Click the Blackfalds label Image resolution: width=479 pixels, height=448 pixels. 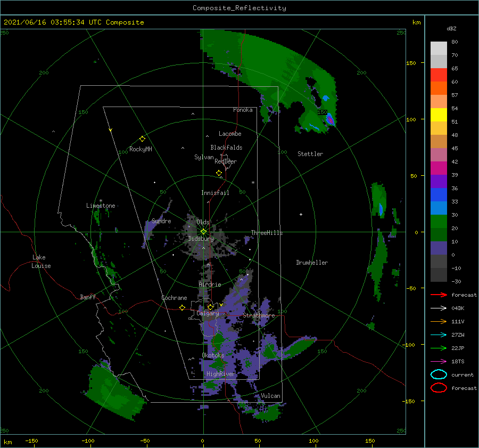(226, 148)
